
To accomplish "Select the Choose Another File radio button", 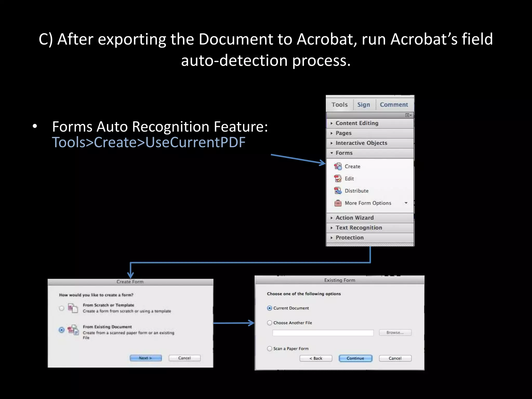I will pos(270,323).
